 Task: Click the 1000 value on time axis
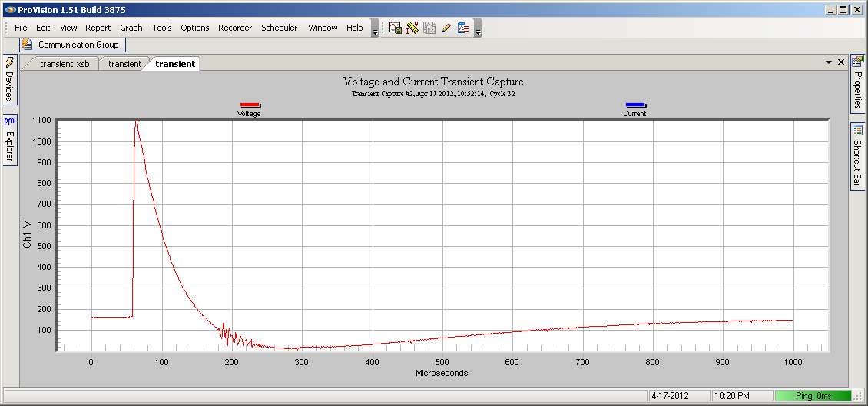tap(793, 362)
